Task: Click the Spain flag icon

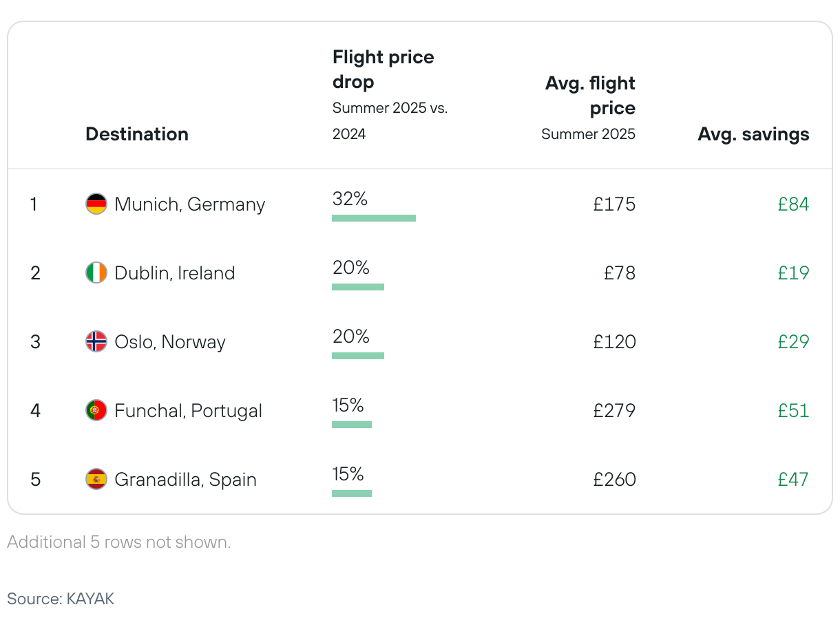Action: point(96,479)
